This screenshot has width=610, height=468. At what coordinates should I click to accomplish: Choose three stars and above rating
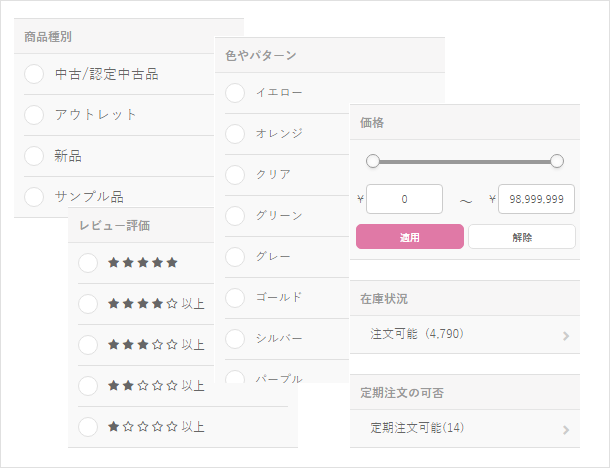pos(88,345)
